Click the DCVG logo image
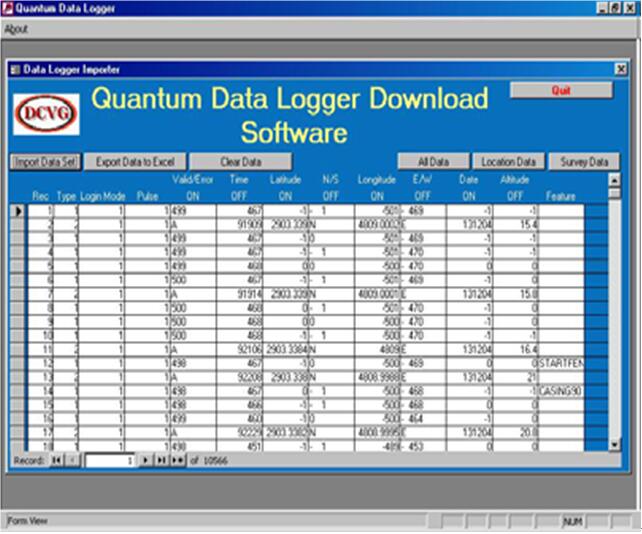Image resolution: width=642 pixels, height=534 pixels. [46, 114]
